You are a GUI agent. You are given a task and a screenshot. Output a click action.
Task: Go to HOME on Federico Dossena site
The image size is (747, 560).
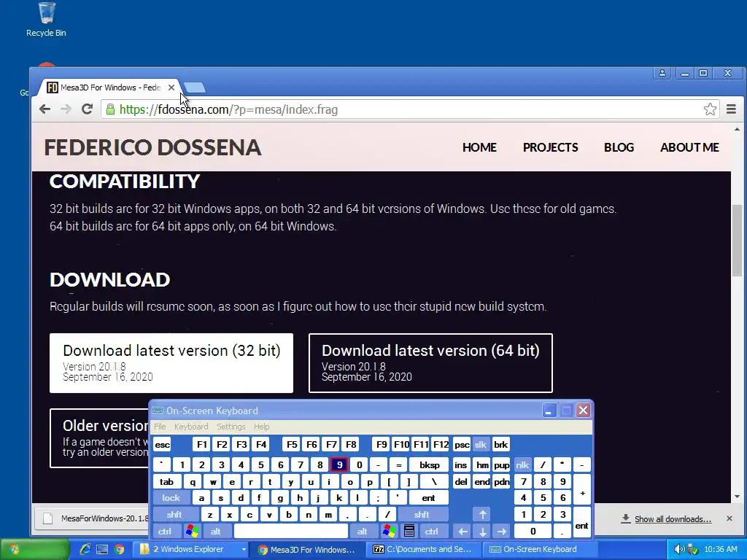point(479,147)
